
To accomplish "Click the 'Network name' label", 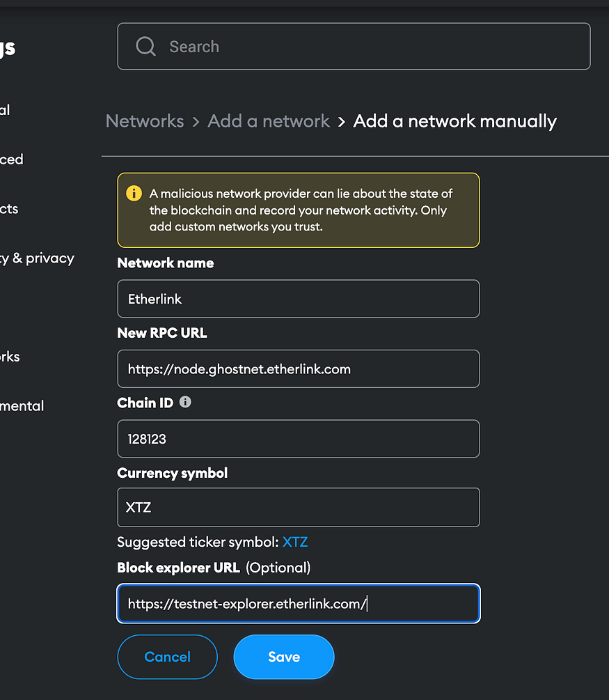I will (166, 263).
